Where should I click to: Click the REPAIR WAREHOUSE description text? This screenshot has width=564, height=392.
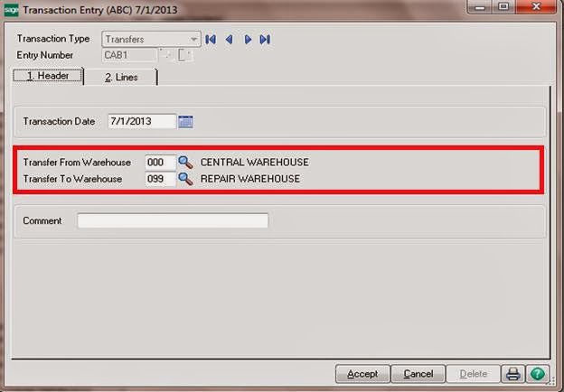pyautogui.click(x=250, y=179)
